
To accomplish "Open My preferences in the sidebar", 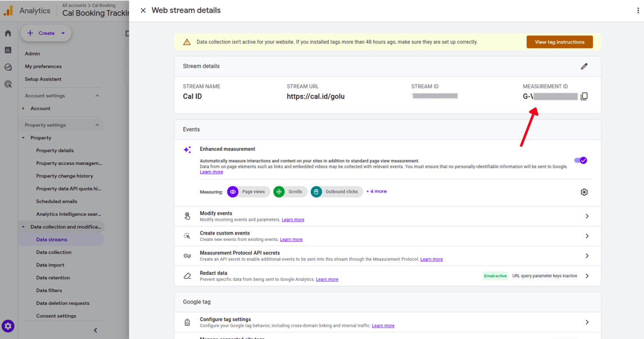I will coord(43,66).
